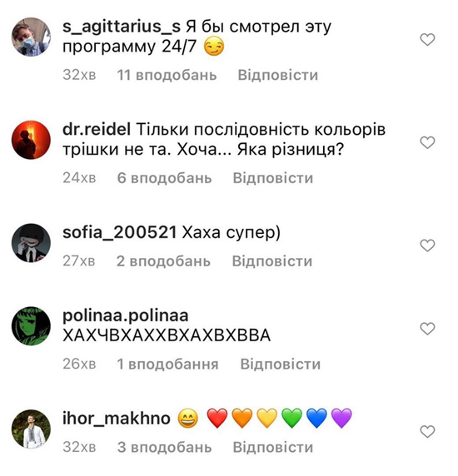458x476 pixels.
Task: Open dr.reidel's red avatar
Action: click(31, 140)
